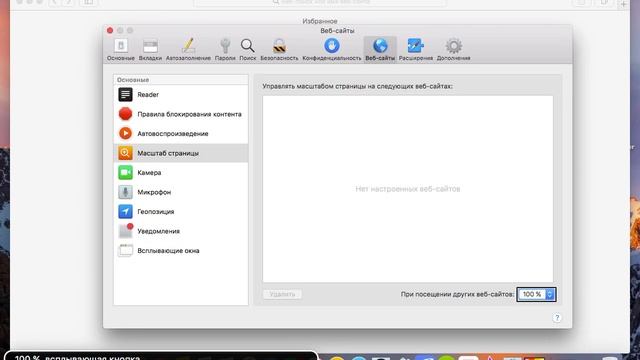The image size is (640, 360).
Task: Select the Веб-сайты globe tab
Action: (380, 49)
